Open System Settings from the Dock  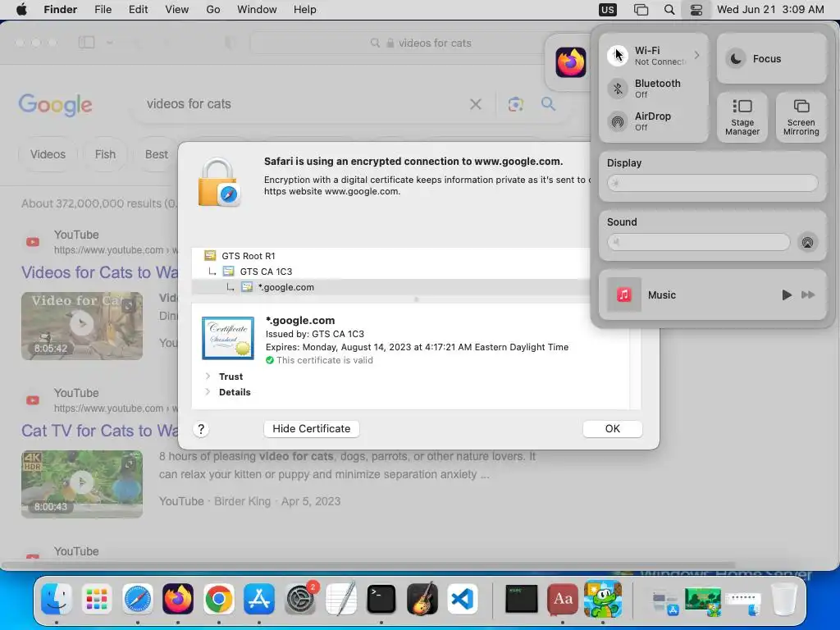[300, 598]
